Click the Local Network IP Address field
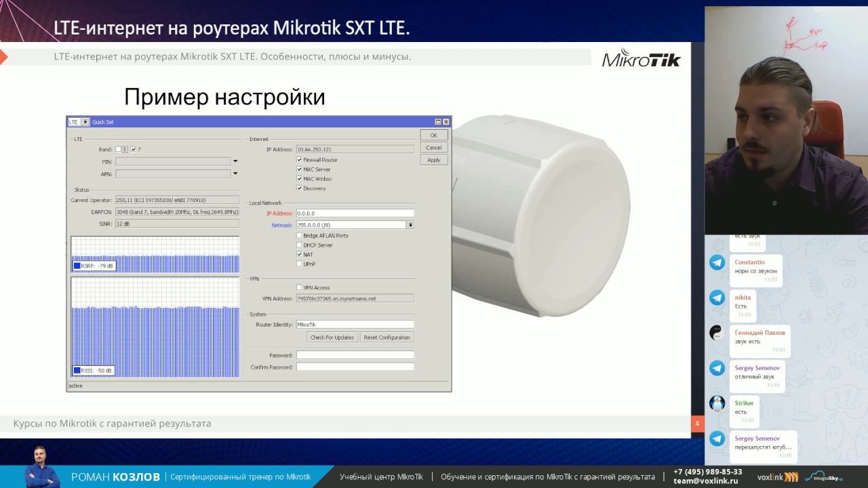Screen dimensions: 868x488 tap(355, 213)
